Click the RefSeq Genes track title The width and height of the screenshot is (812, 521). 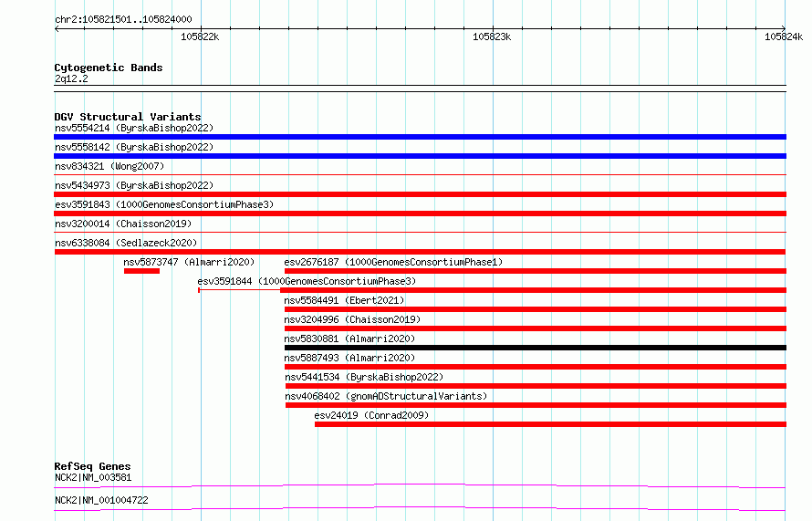tap(92, 466)
